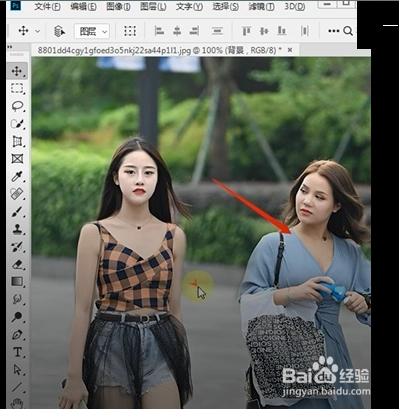This screenshot has height=409, width=399.
Task: Open the 选择(S) menu
Action: click(x=226, y=7)
